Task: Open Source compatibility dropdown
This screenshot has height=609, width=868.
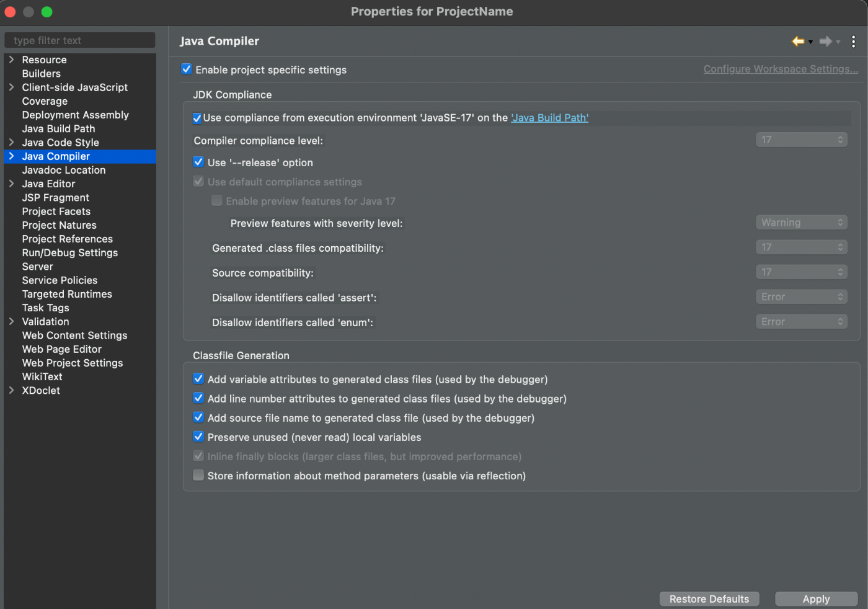Action: [x=801, y=272]
